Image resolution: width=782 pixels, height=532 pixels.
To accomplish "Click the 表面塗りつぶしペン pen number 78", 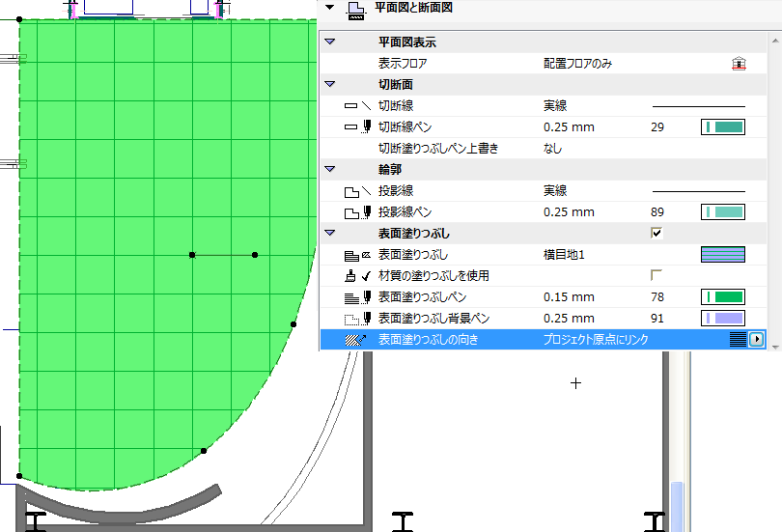I will click(657, 296).
